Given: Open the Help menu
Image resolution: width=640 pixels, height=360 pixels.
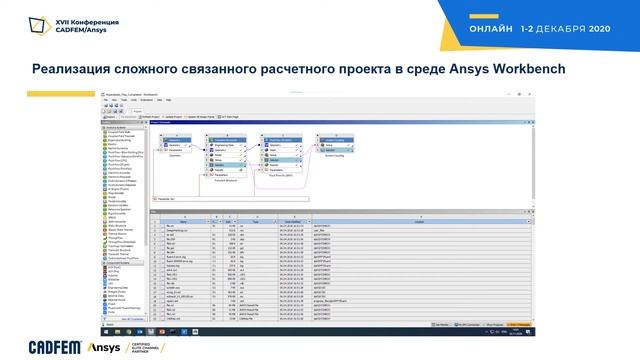Looking at the screenshot, I should click(168, 100).
